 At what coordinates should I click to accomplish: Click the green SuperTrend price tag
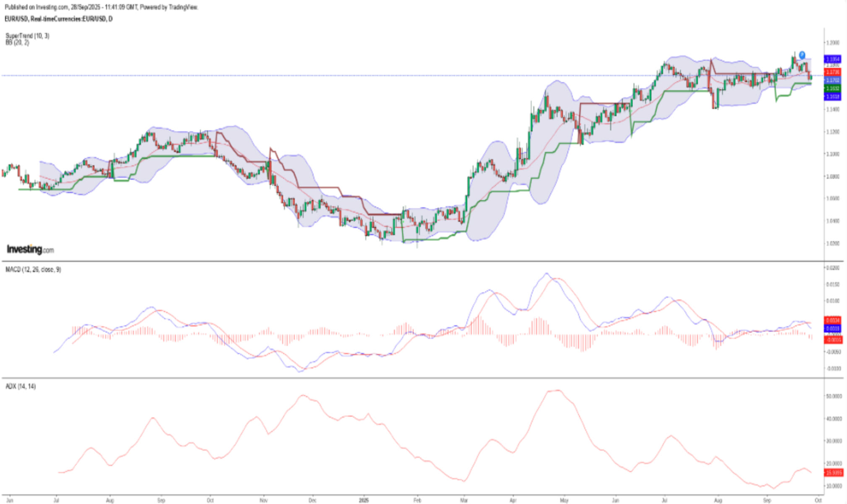point(832,89)
